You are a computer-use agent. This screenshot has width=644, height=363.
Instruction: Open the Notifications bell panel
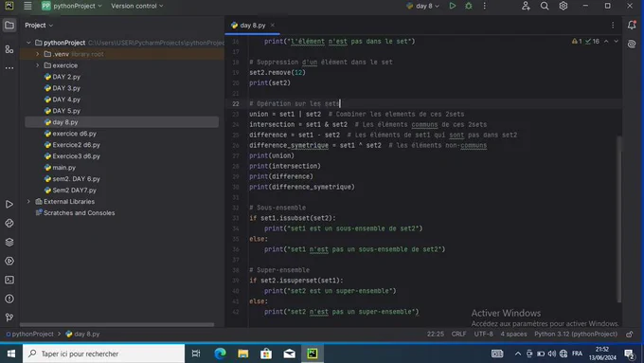click(x=632, y=25)
